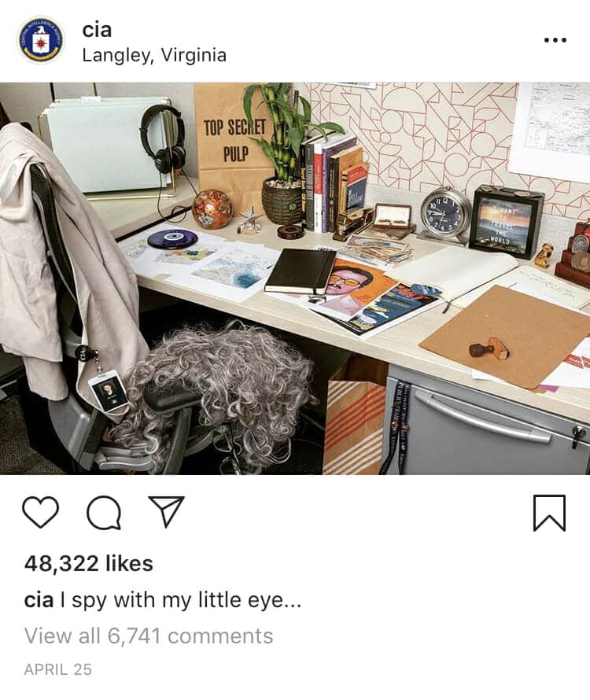Open the Langley, Virginia location tag
Image resolution: width=590 pixels, height=700 pixels.
(154, 55)
